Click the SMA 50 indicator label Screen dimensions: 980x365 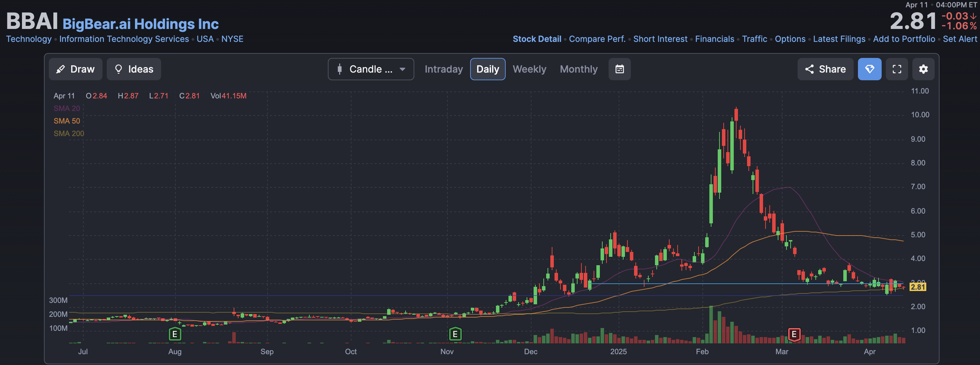point(67,121)
